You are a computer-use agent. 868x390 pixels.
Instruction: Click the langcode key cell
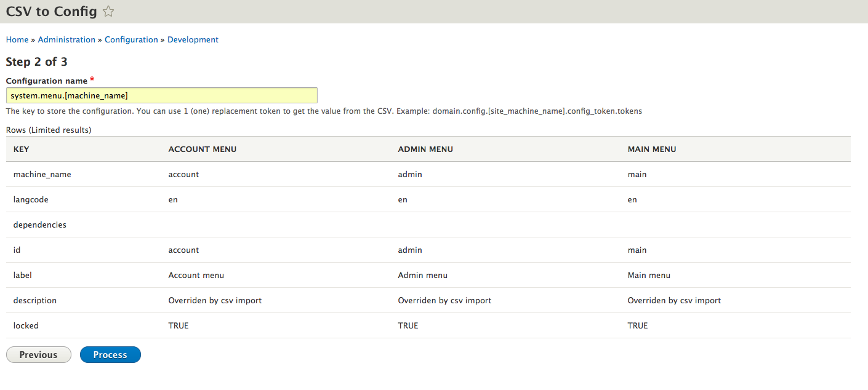click(x=31, y=199)
